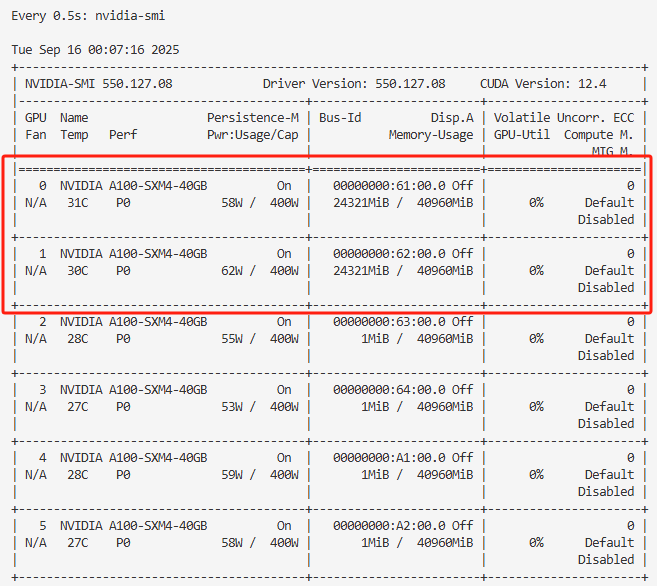
Task: Click the Bus-Id column header
Action: 340,118
